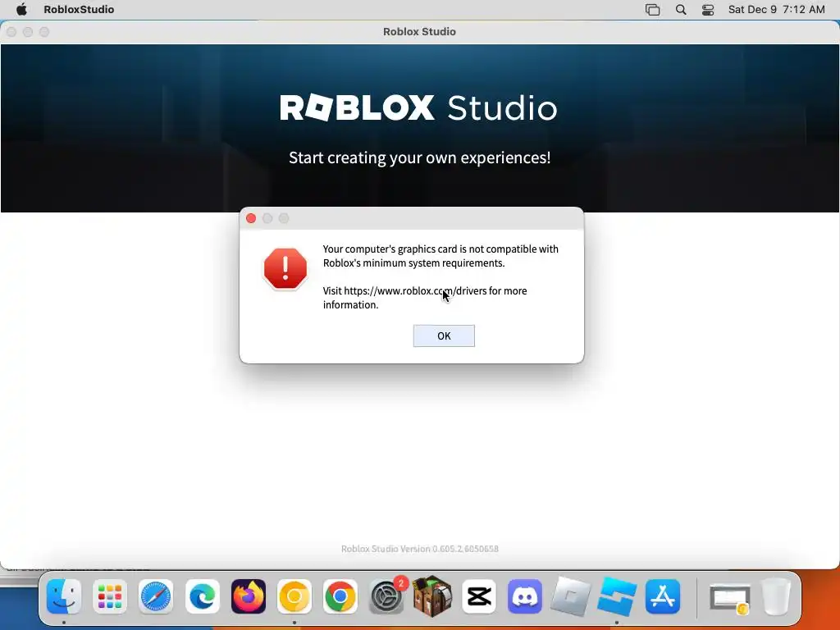Click the Roblox Studio window title

[x=419, y=32]
